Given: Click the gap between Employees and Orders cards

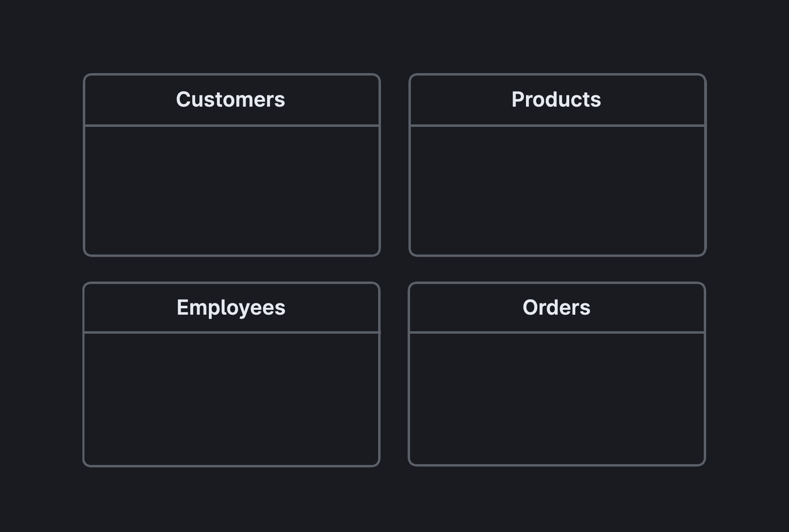Looking at the screenshot, I should click(394, 374).
